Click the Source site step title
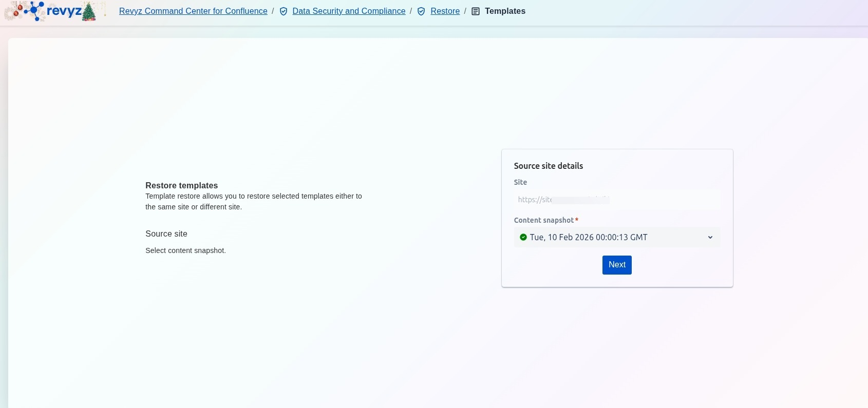Screen dimensions: 868x408 click(166, 234)
